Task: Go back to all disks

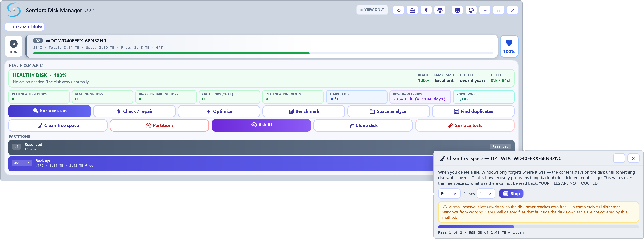Action: pyautogui.click(x=25, y=27)
